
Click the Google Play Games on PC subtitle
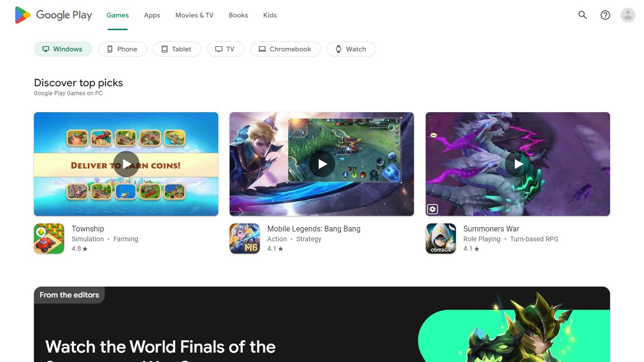coord(68,93)
